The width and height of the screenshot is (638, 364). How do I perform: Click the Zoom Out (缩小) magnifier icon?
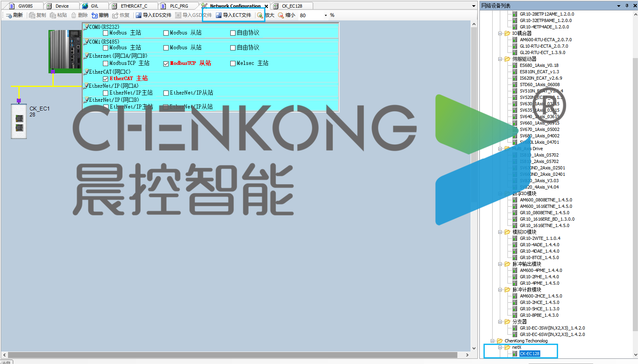pyautogui.click(x=281, y=15)
